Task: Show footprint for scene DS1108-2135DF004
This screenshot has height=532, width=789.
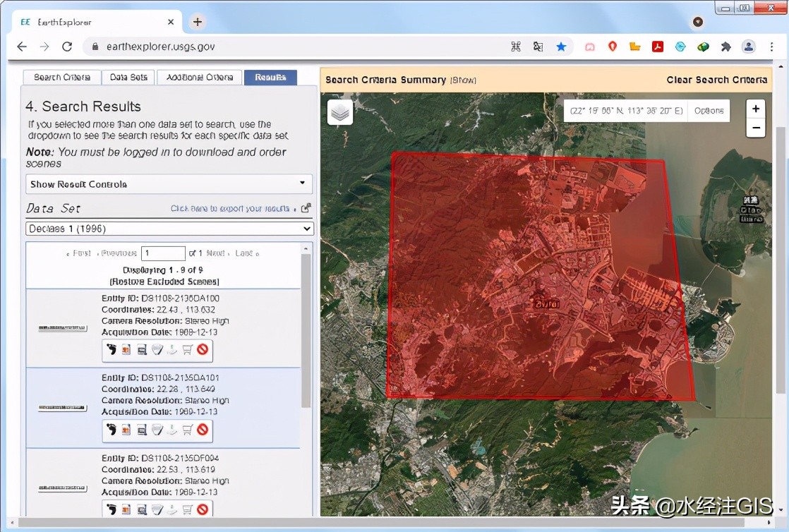Action: pos(112,509)
